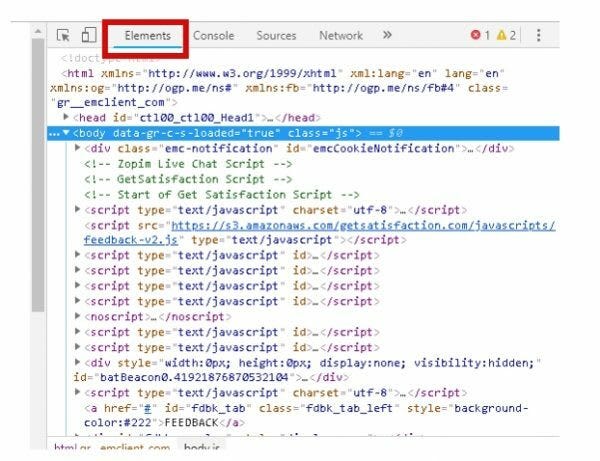Click the emcCookieNotification id value
The width and height of the screenshot is (600, 461).
tap(384, 148)
